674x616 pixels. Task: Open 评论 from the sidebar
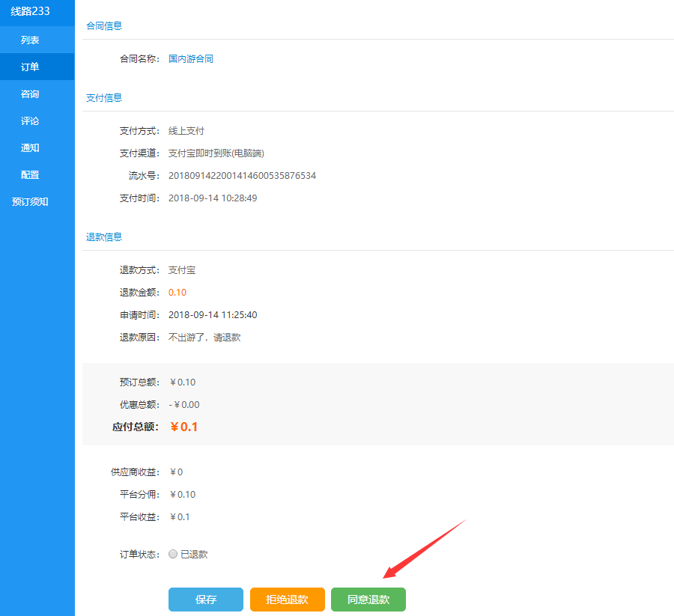pos(30,121)
